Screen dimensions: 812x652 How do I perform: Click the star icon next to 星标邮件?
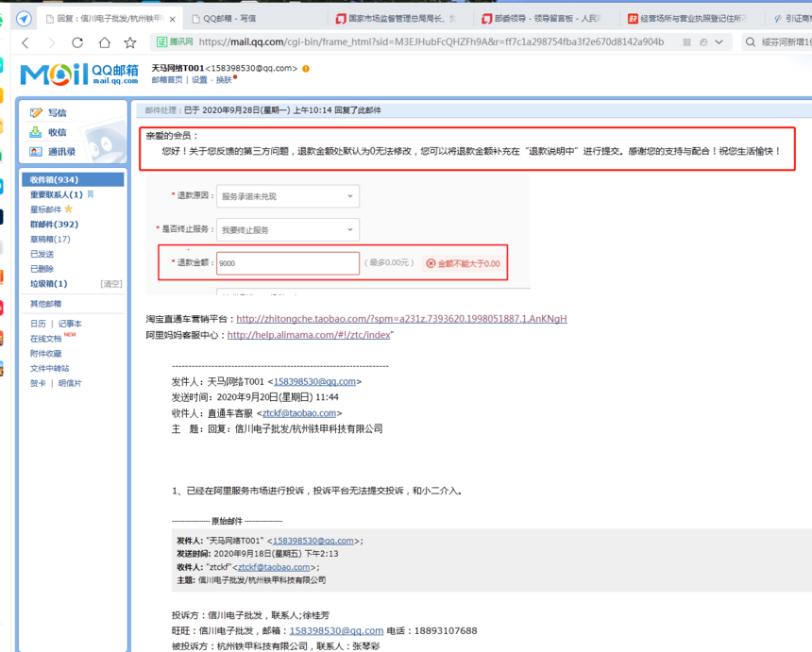pyautogui.click(x=68, y=209)
